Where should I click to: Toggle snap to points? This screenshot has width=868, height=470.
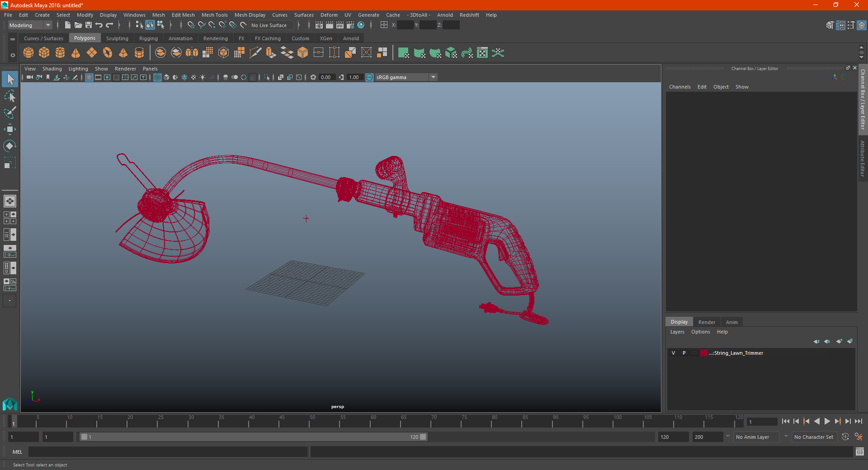coord(212,25)
